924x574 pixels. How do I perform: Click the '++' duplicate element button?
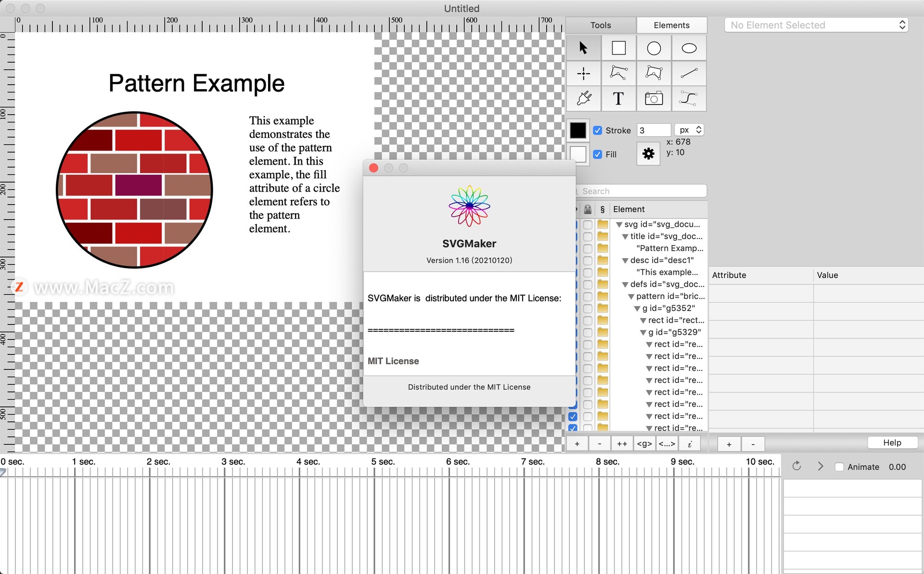(622, 444)
